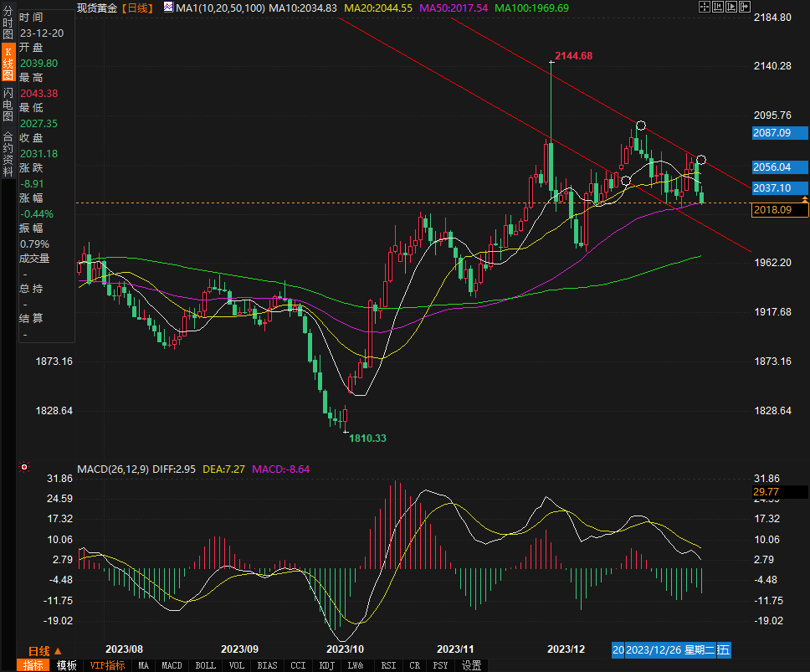Enable the RSI indicator
This screenshot has width=810, height=672.
pyautogui.click(x=388, y=665)
